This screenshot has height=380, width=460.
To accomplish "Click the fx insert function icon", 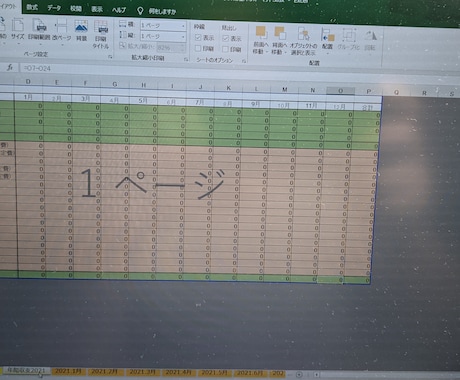I will click(10, 68).
